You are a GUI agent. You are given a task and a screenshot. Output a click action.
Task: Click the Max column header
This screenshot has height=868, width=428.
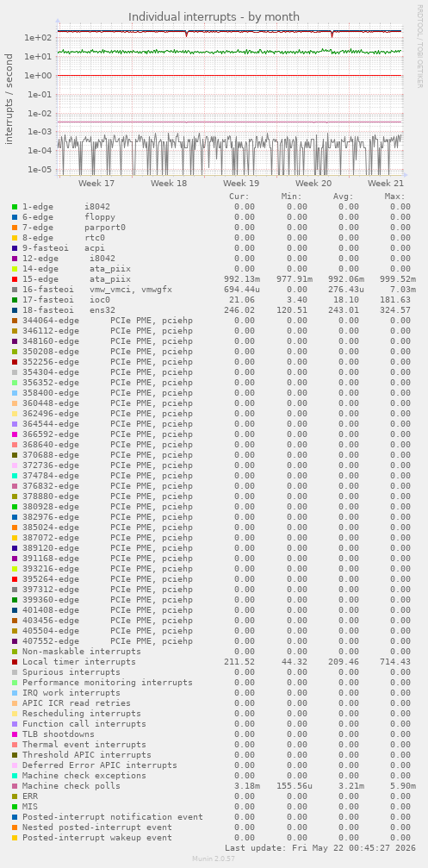[x=394, y=196]
